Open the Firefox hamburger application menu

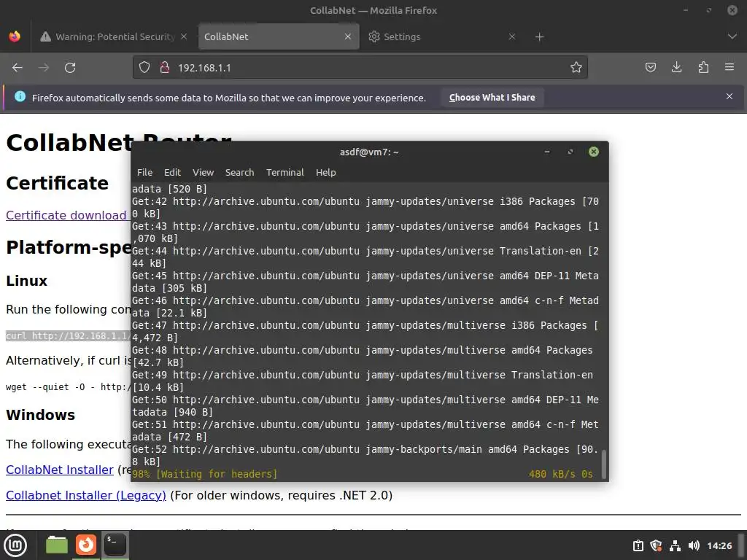pos(729,68)
